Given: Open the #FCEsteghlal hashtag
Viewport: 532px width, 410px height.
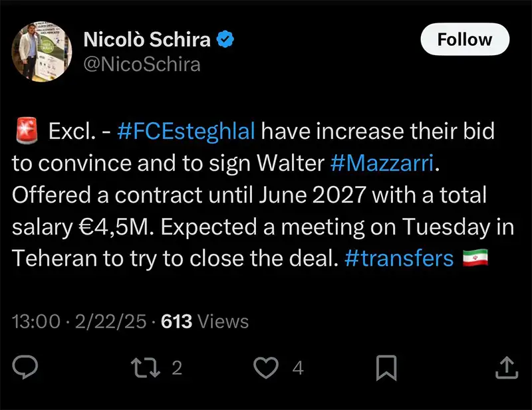Looking at the screenshot, I should click(186, 131).
